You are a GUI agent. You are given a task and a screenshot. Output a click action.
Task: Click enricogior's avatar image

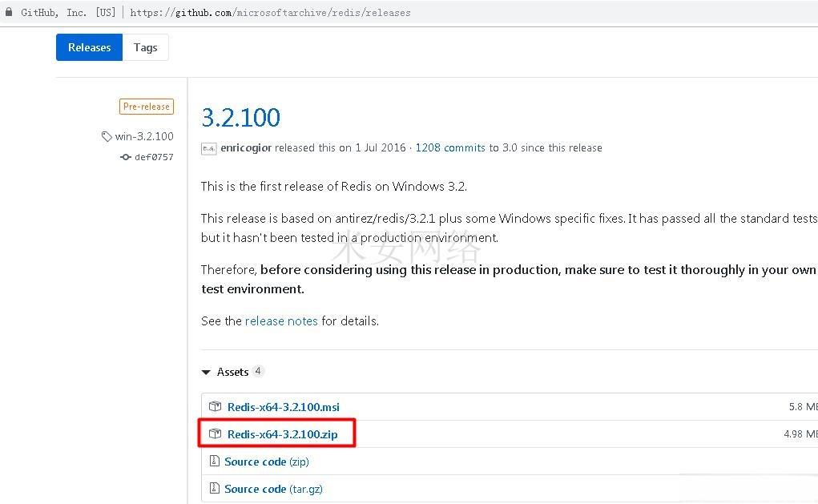pos(208,149)
